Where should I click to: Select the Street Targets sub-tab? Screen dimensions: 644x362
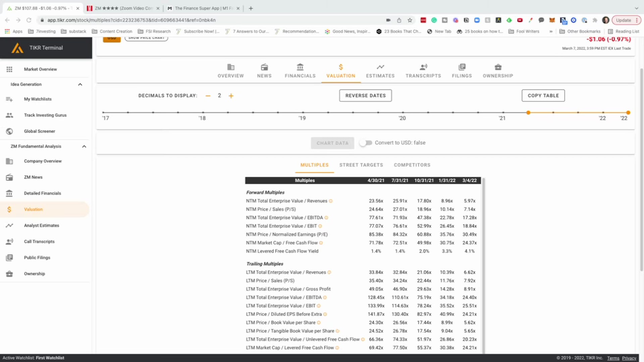[x=361, y=165]
